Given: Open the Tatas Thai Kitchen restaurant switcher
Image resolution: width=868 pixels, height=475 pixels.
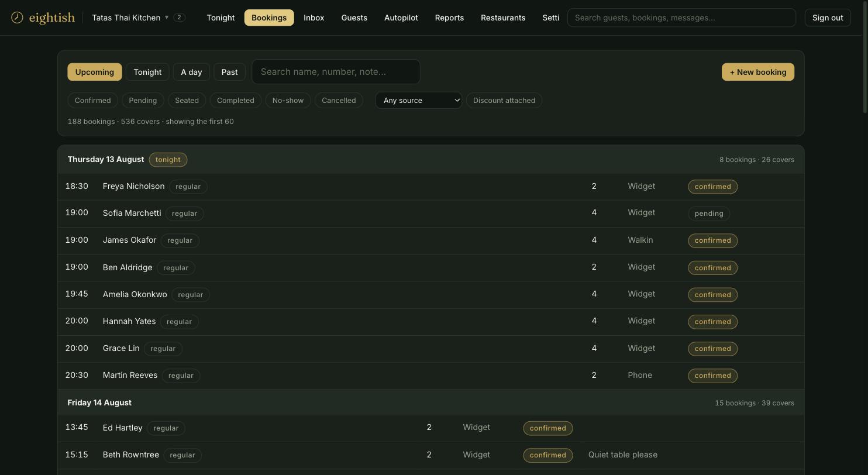Looking at the screenshot, I should click(139, 18).
